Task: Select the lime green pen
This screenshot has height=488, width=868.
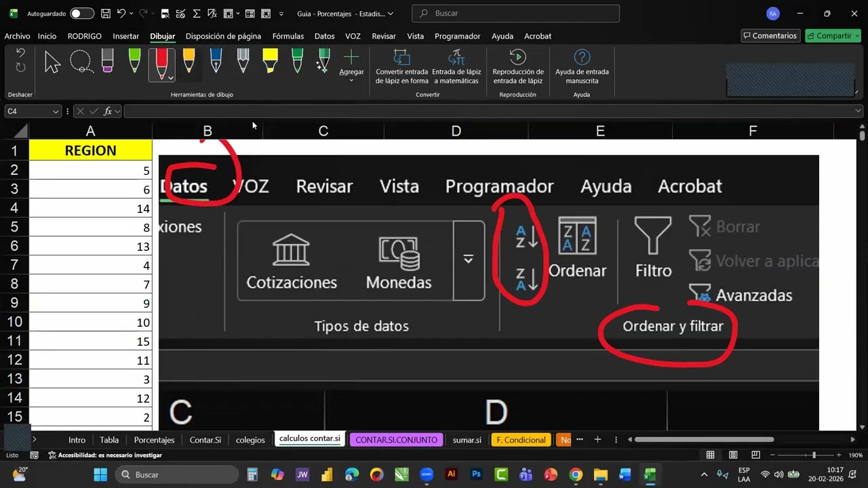Action: pyautogui.click(x=134, y=61)
